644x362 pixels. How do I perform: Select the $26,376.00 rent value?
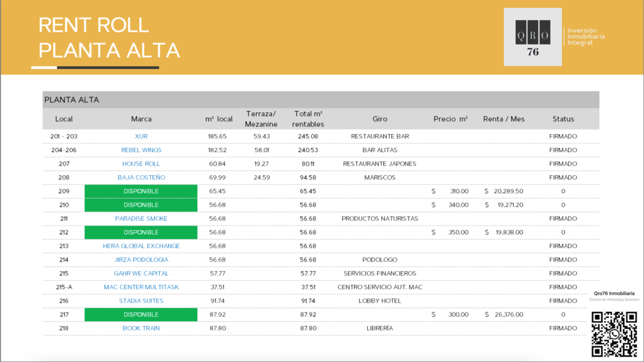[508, 315]
